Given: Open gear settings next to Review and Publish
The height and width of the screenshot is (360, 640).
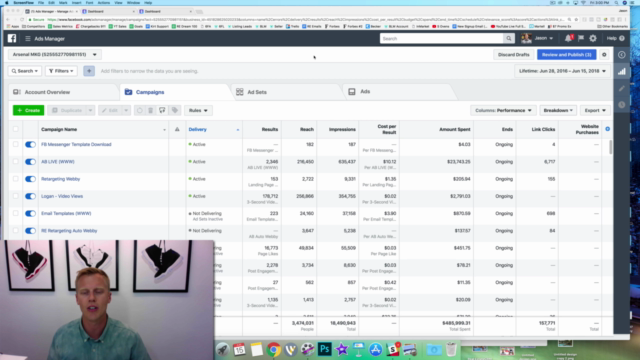Looking at the screenshot, I should [x=604, y=55].
